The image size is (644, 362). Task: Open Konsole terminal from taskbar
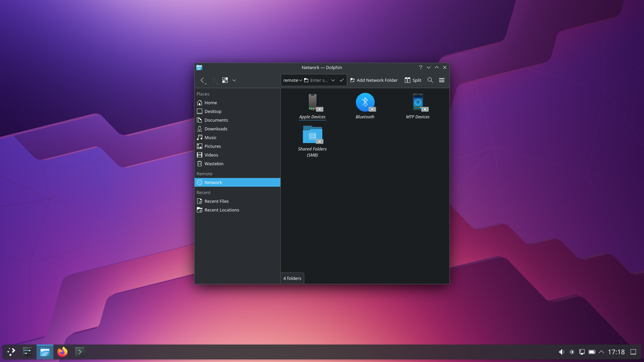pyautogui.click(x=80, y=352)
